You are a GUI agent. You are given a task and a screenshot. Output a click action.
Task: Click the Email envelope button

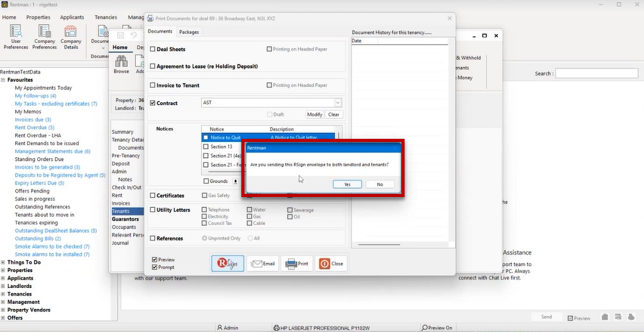click(263, 264)
